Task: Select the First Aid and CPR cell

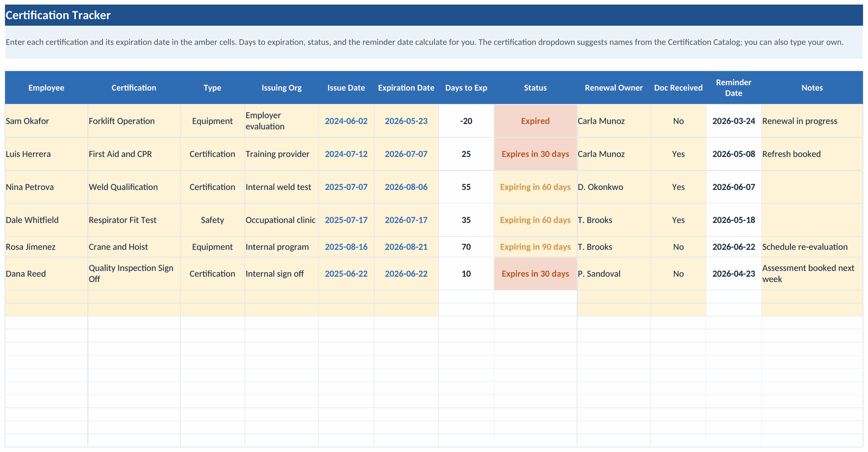Action: click(x=134, y=154)
